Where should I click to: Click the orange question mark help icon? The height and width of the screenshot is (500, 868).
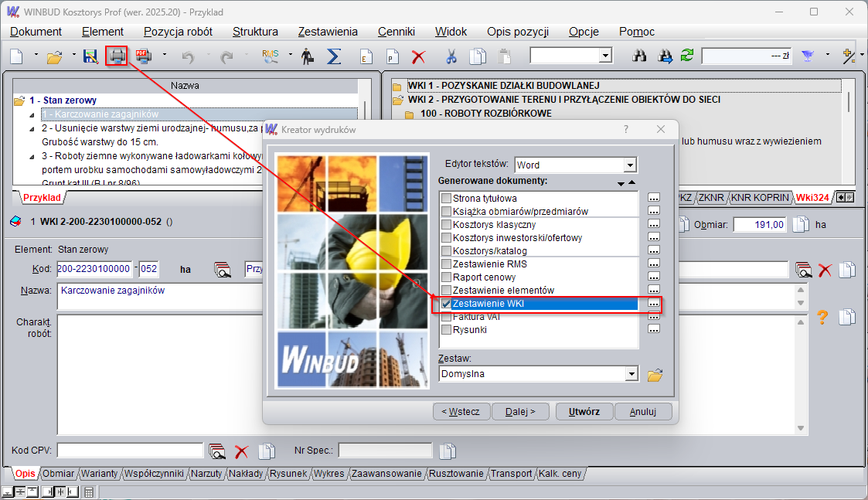pos(822,318)
